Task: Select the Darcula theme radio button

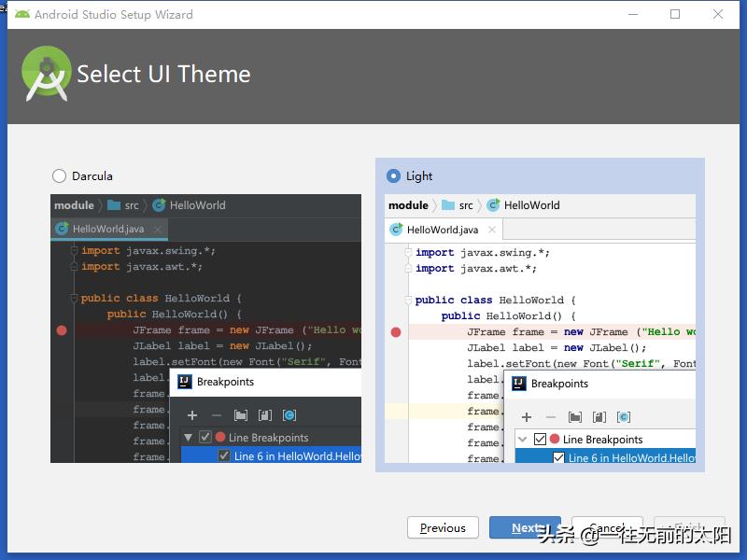Action: [58, 175]
